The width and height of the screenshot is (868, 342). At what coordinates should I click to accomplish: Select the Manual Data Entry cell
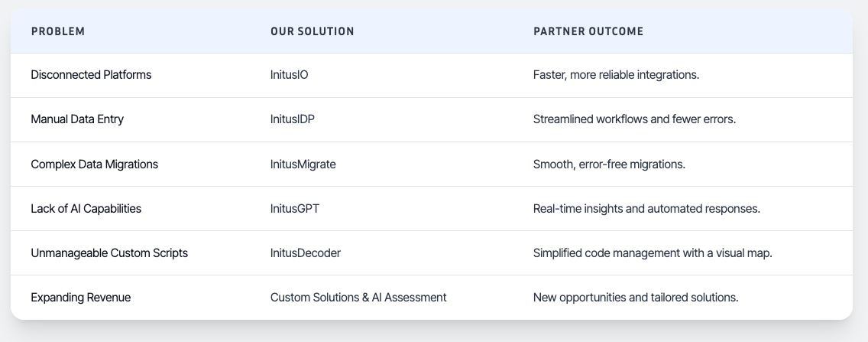point(77,119)
